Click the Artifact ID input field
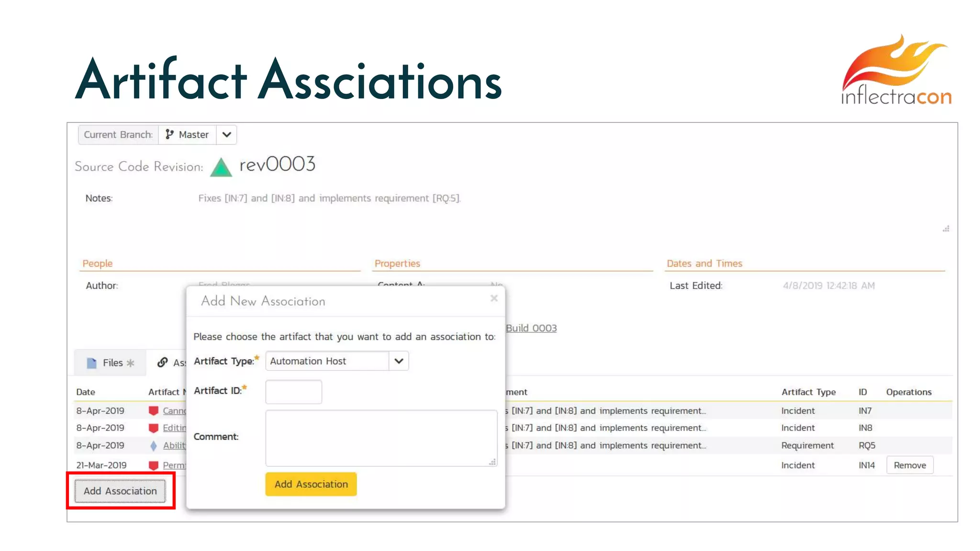This screenshot has width=980, height=551. pyautogui.click(x=294, y=392)
